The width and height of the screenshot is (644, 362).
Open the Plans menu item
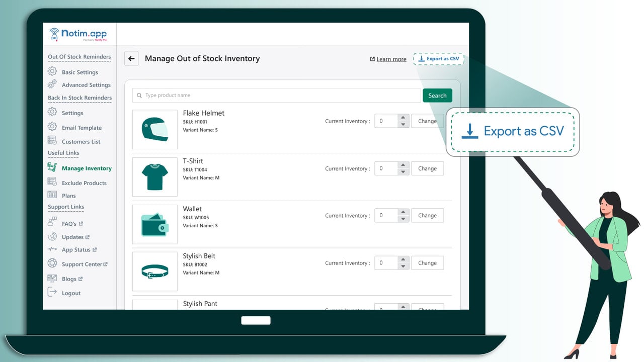pyautogui.click(x=69, y=196)
